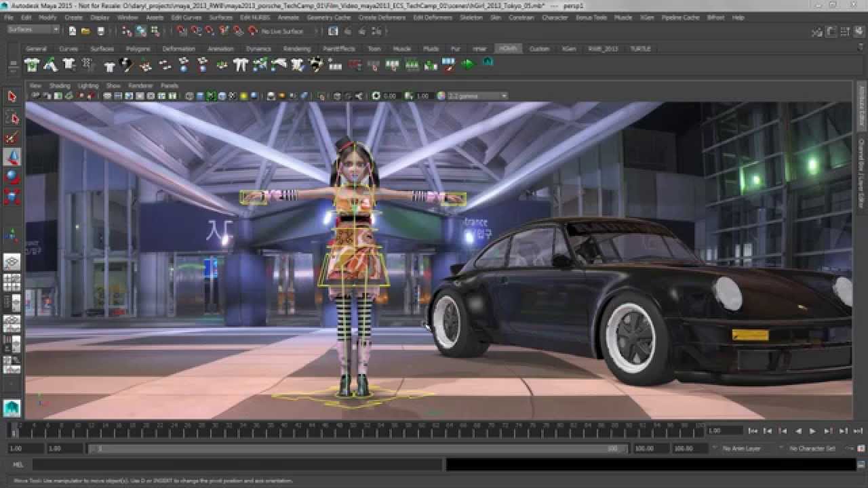Go to end of playback range
868x488 pixels.
click(x=858, y=430)
